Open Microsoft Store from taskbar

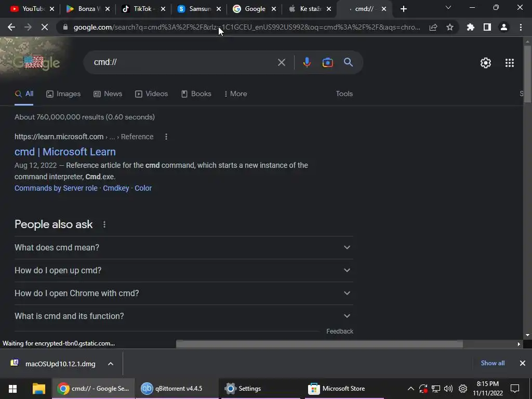[344, 389]
